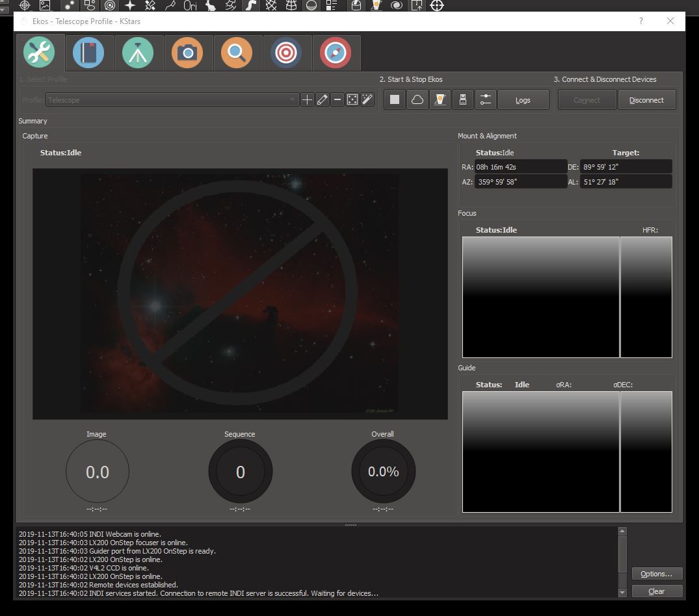Screen dimensions: 699x616
Task: Open the INDI control panel icon
Action: [440, 100]
